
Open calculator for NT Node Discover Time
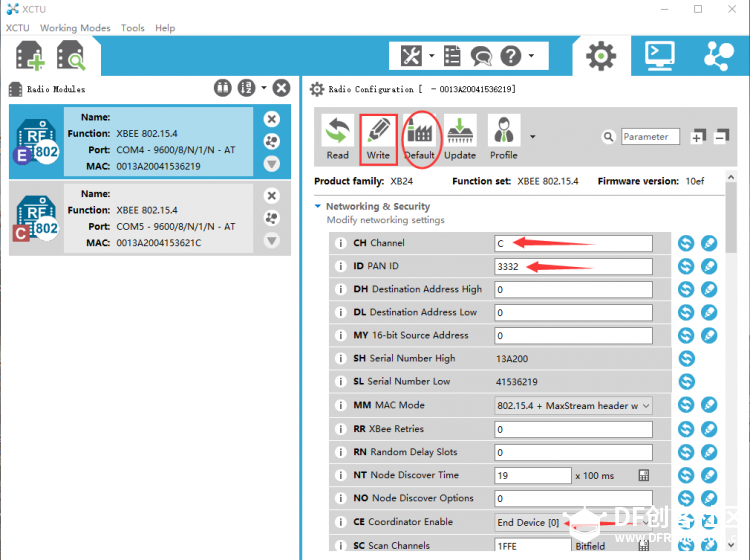click(644, 475)
